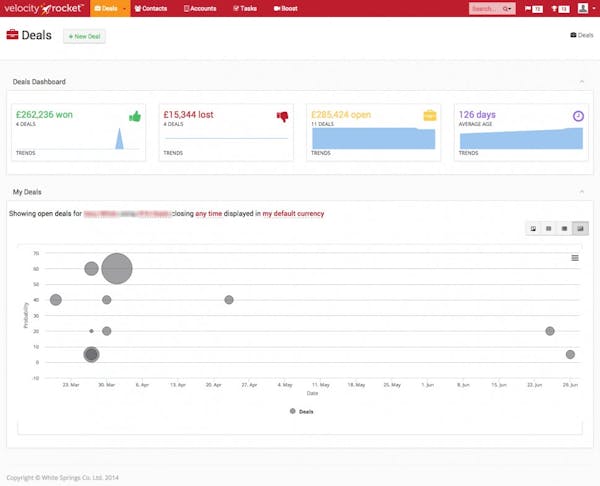Click the red thumbs-down lost icon
This screenshot has height=486, width=600.
(282, 116)
